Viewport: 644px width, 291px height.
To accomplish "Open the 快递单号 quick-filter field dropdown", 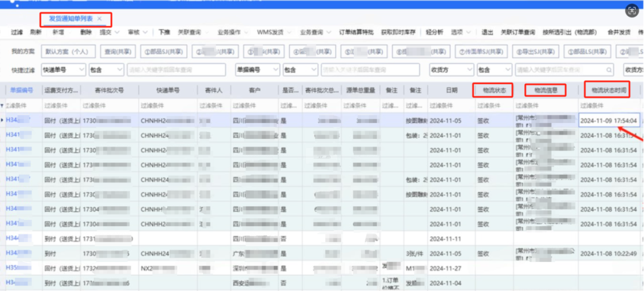I will pos(64,70).
